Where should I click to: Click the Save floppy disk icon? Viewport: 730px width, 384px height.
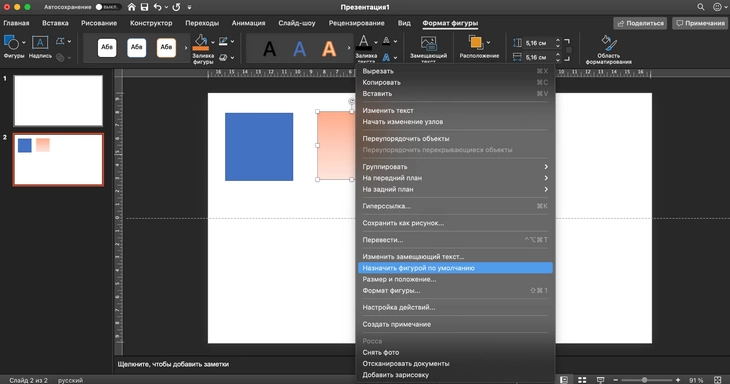pyautogui.click(x=144, y=7)
